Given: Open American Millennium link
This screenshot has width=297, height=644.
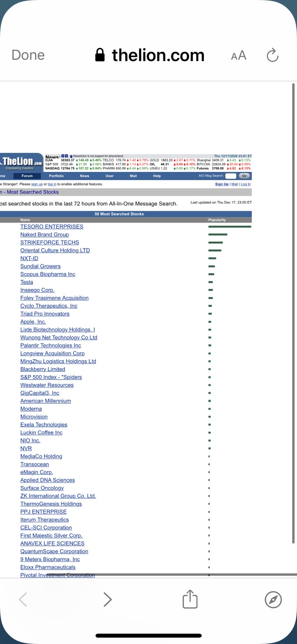Looking at the screenshot, I should [x=46, y=401].
